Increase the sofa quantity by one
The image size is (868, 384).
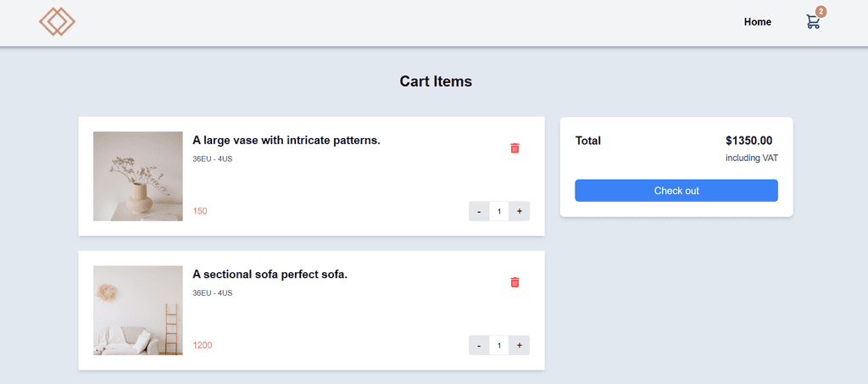coord(519,345)
